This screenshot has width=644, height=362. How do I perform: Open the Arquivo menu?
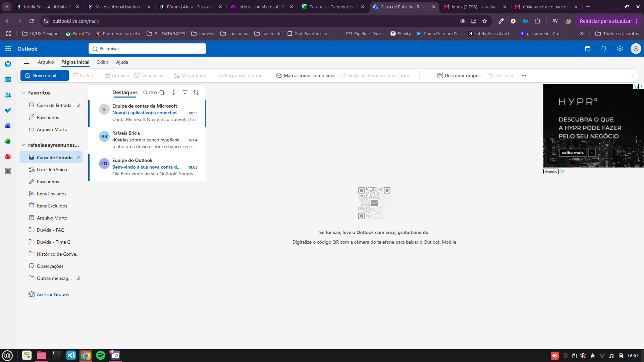pyautogui.click(x=46, y=62)
